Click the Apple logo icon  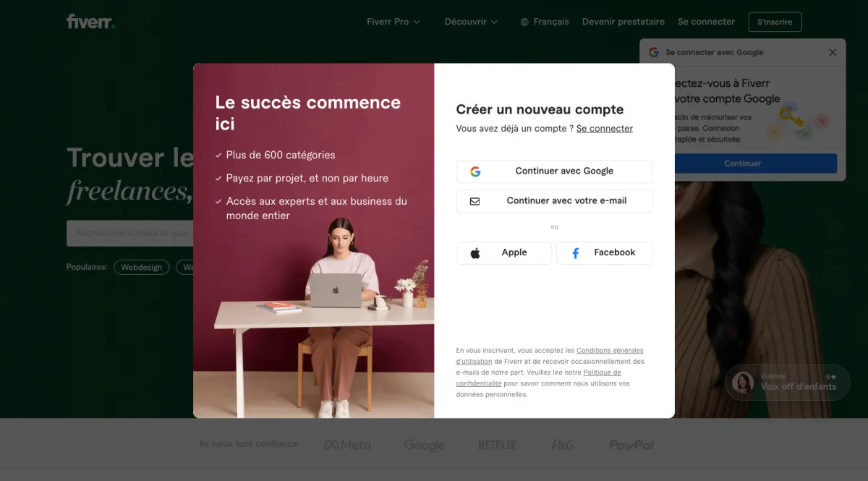tap(475, 253)
